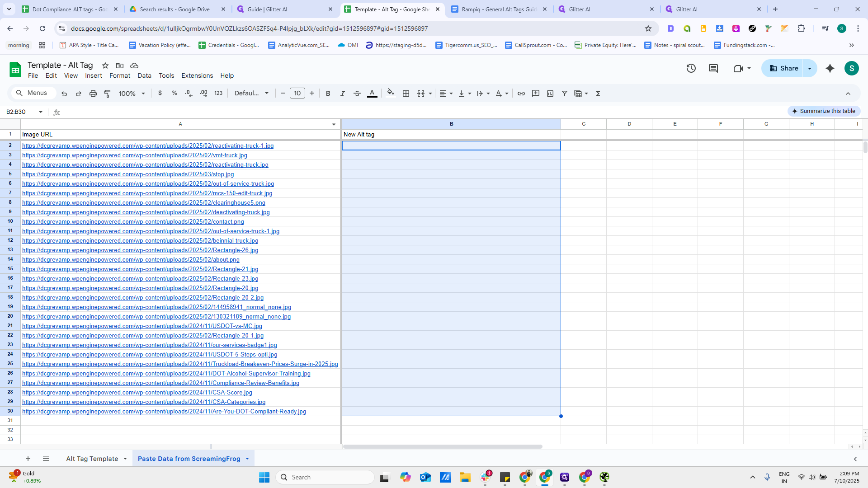The height and width of the screenshot is (488, 868).
Task: Click the font size input field
Action: coord(297,94)
